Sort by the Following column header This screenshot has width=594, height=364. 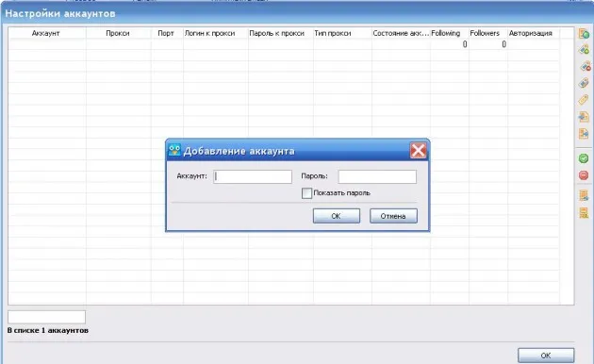(x=450, y=33)
